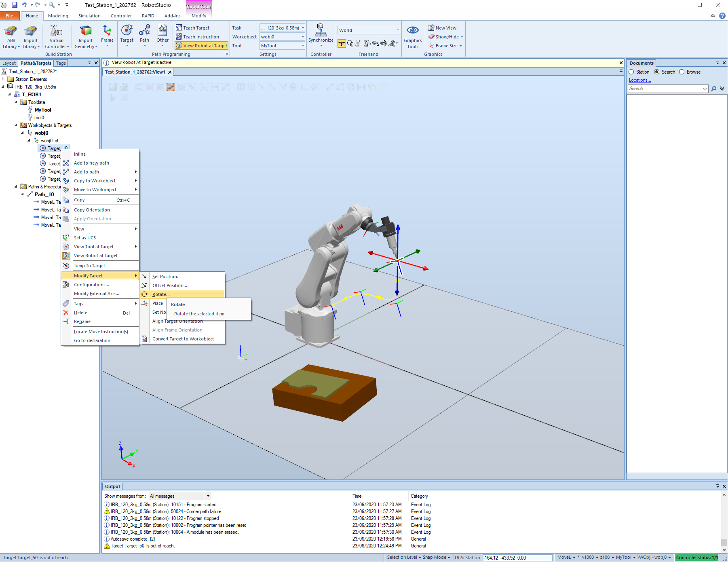Viewport: 728px width, 562px height.
Task: Choose the Search radio button
Action: click(x=657, y=72)
